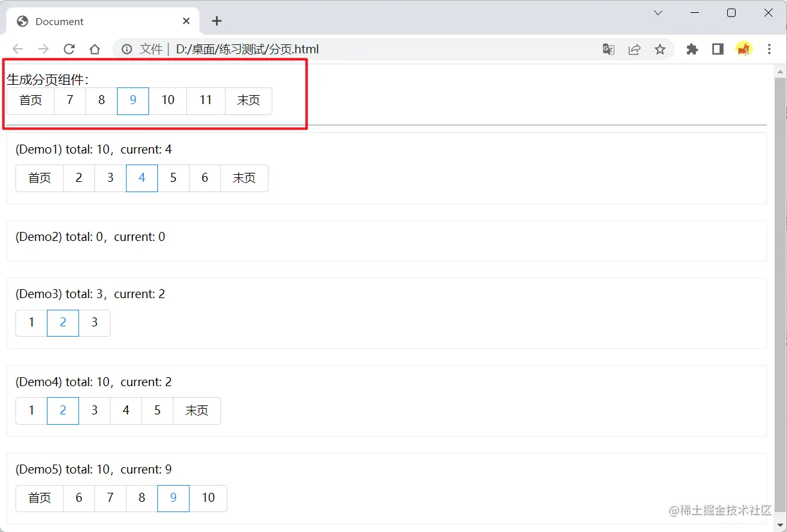This screenshot has height=532, width=787.
Task: Open the extensions puzzle icon
Action: 692,49
